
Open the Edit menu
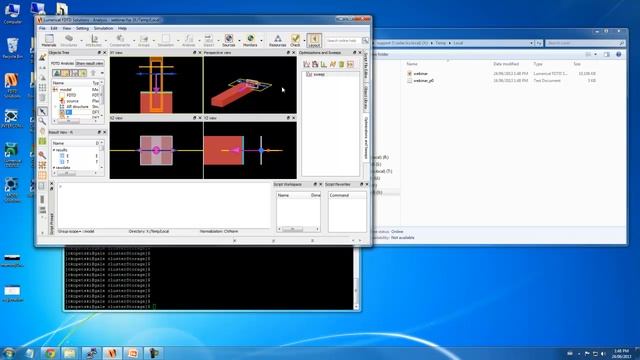coord(54,28)
